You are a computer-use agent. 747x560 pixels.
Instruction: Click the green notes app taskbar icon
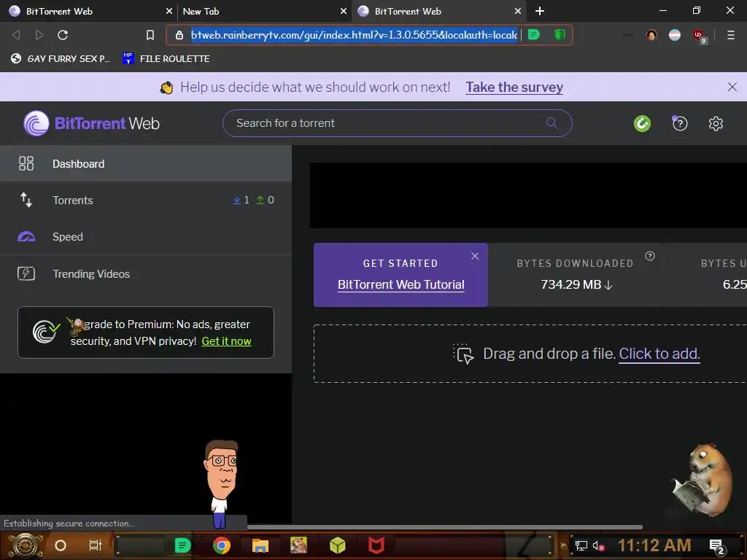pyautogui.click(x=182, y=545)
